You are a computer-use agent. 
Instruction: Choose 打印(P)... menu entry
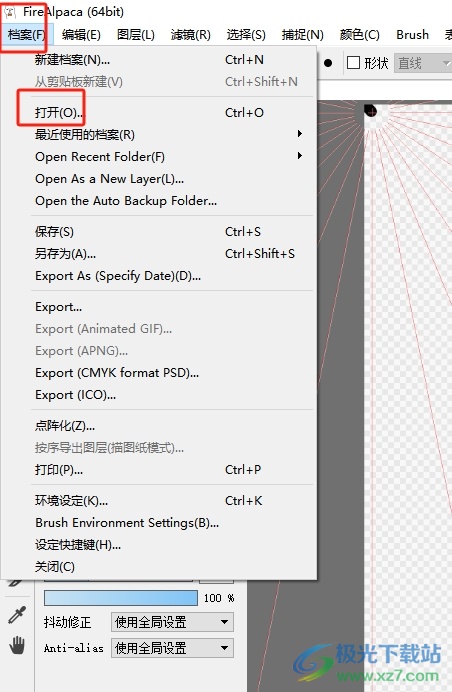[x=159, y=470]
